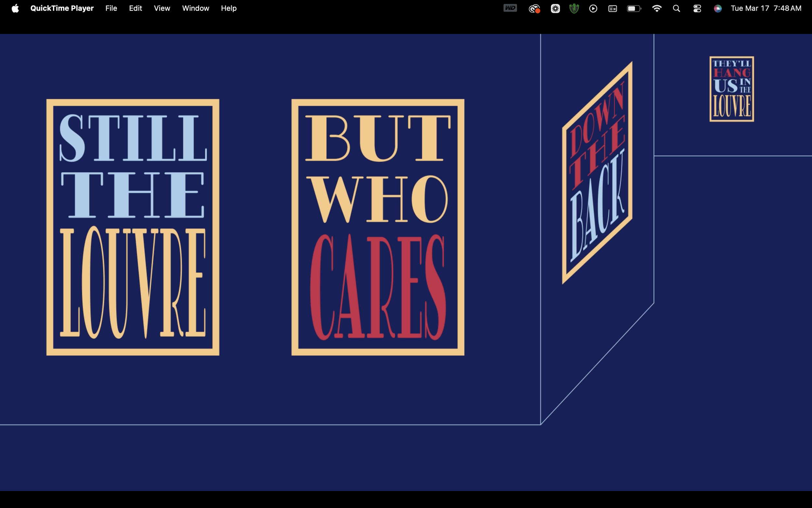Image resolution: width=812 pixels, height=508 pixels.
Task: Click the WD Discovery menu bar icon
Action: click(x=510, y=8)
